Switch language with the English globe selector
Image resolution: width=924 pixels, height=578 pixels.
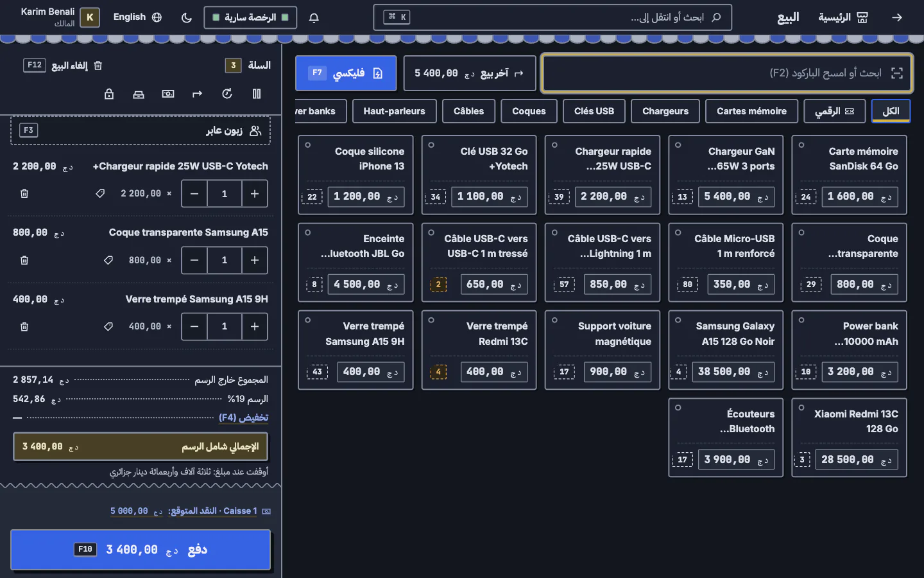click(137, 17)
